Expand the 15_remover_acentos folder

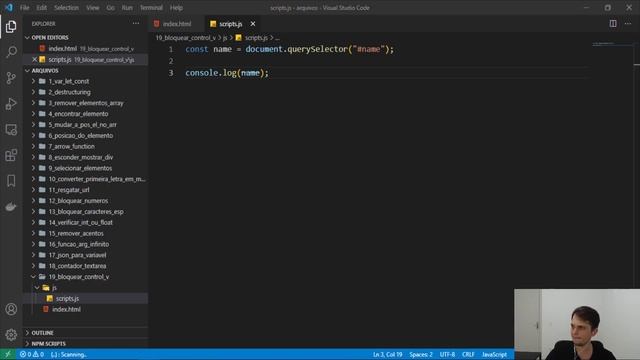point(85,233)
